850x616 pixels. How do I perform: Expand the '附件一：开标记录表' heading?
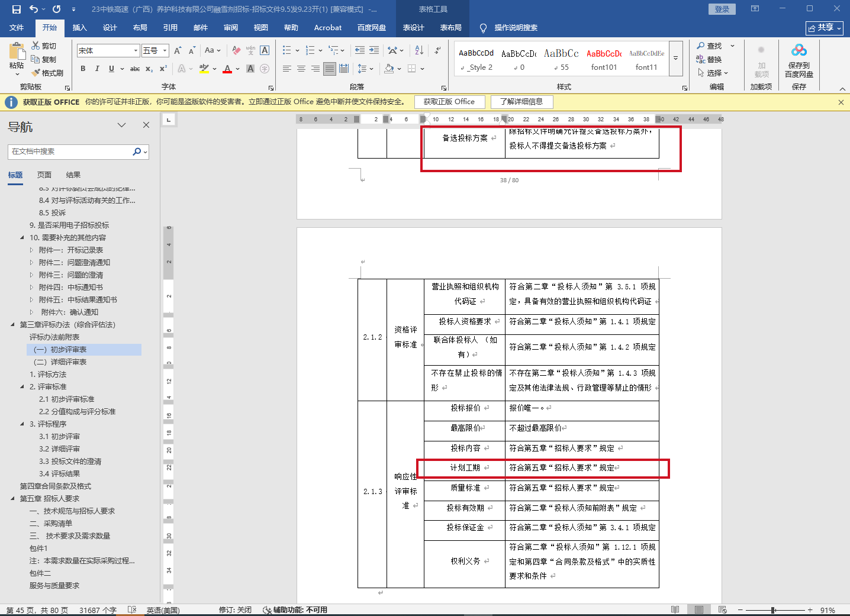tap(32, 250)
